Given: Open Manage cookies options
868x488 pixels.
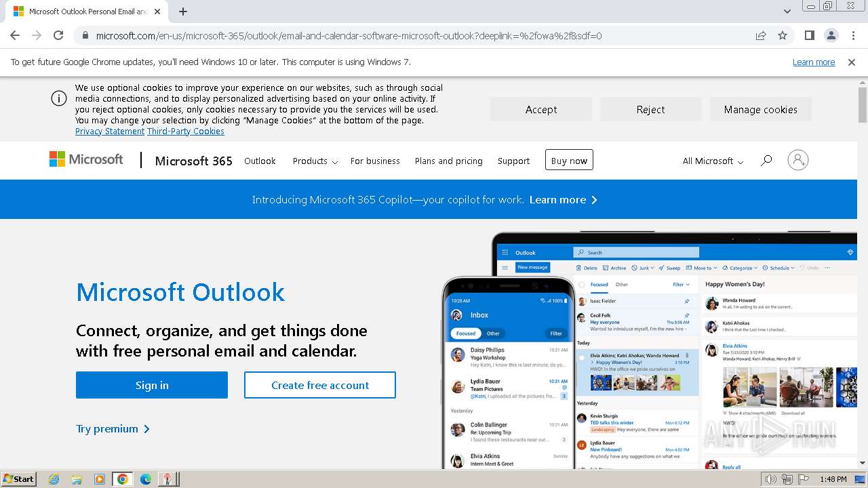Looking at the screenshot, I should pyautogui.click(x=760, y=109).
